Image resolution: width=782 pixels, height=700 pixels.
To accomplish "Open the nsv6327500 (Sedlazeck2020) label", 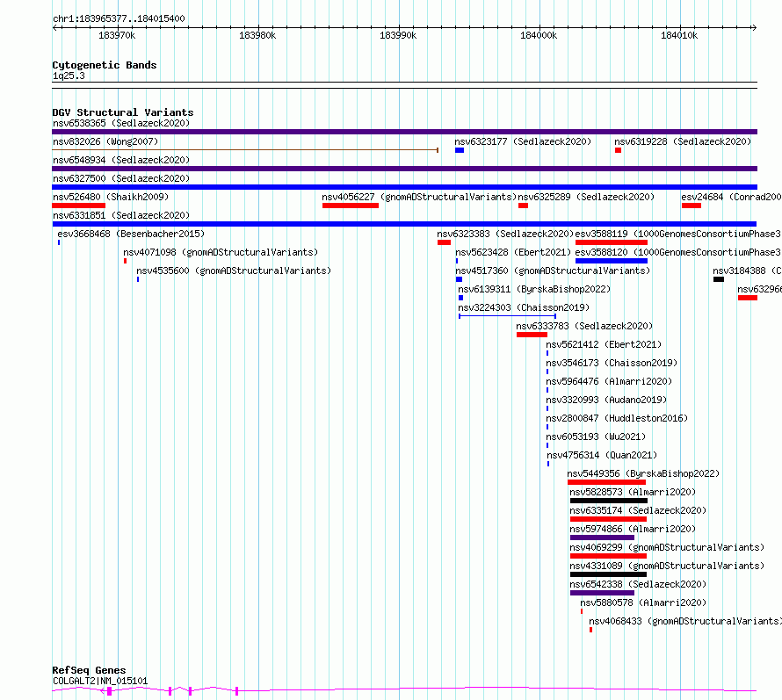I will pos(121,178).
